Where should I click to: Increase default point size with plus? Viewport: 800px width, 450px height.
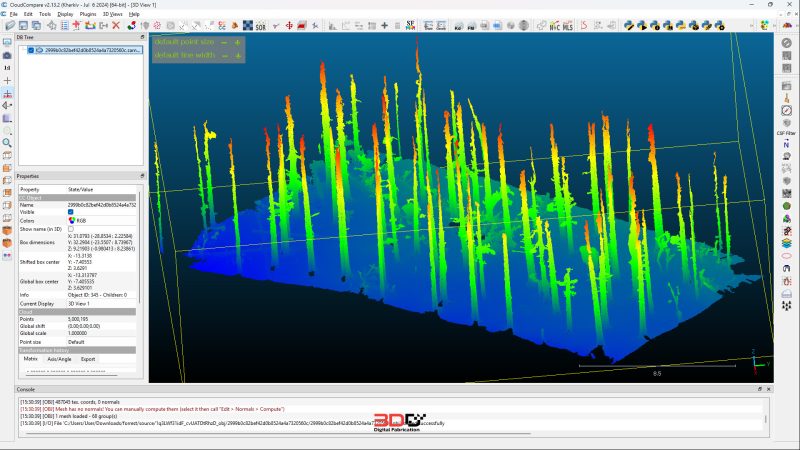[238, 42]
